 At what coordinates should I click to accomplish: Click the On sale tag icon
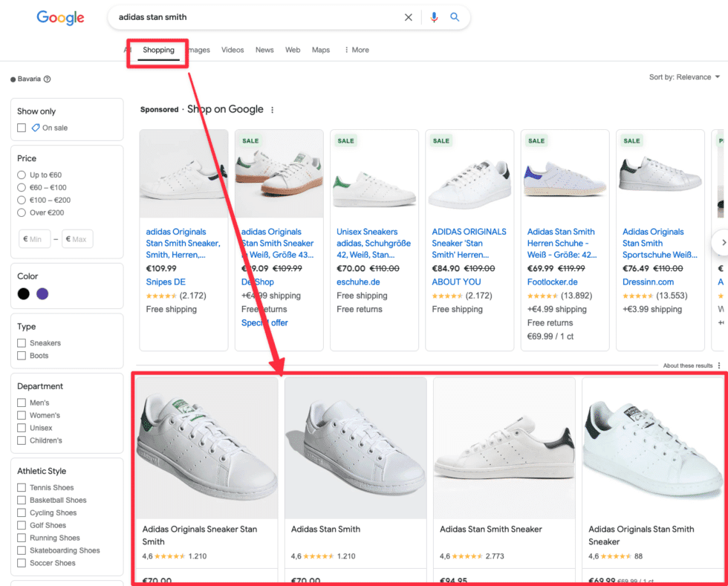coord(36,128)
